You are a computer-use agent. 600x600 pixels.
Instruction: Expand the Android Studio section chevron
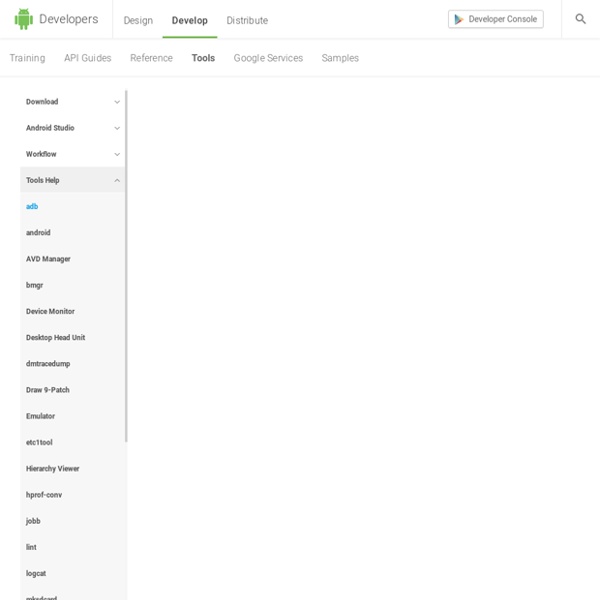(x=117, y=128)
